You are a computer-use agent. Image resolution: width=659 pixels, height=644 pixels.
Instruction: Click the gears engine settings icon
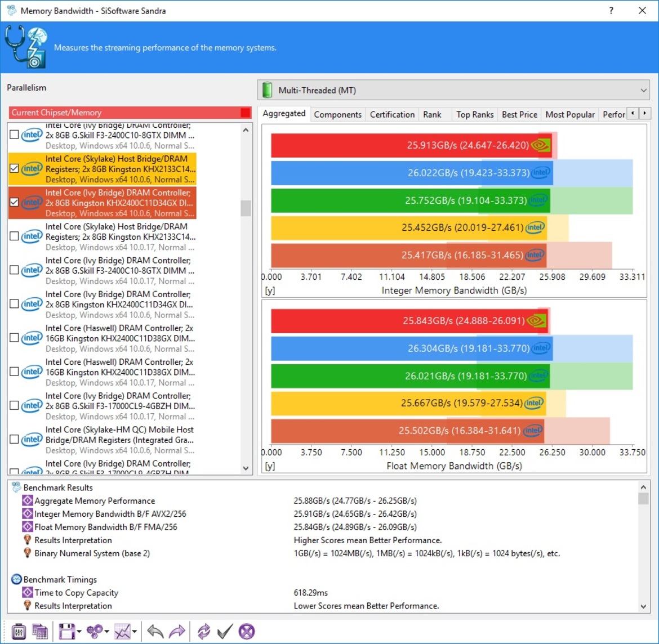tap(94, 632)
